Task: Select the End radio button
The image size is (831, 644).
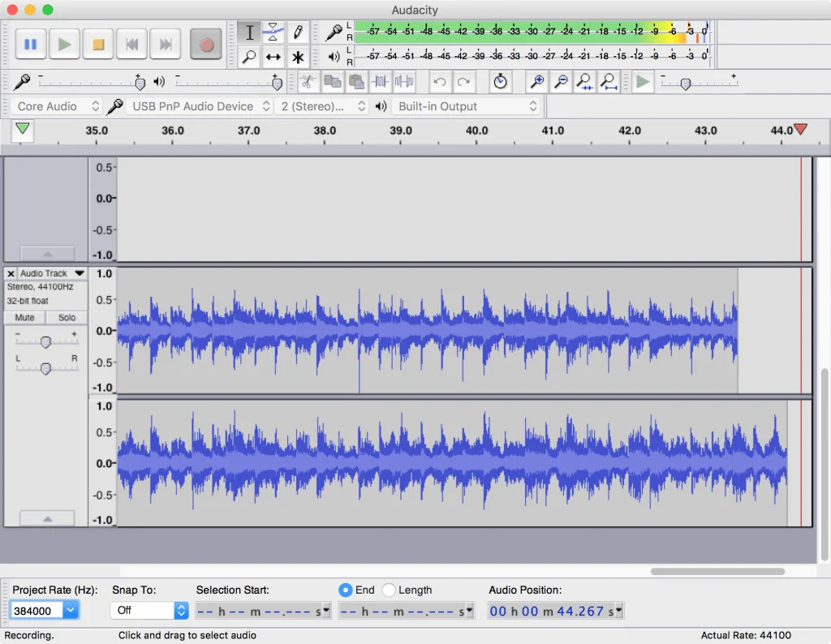Action: pyautogui.click(x=347, y=590)
